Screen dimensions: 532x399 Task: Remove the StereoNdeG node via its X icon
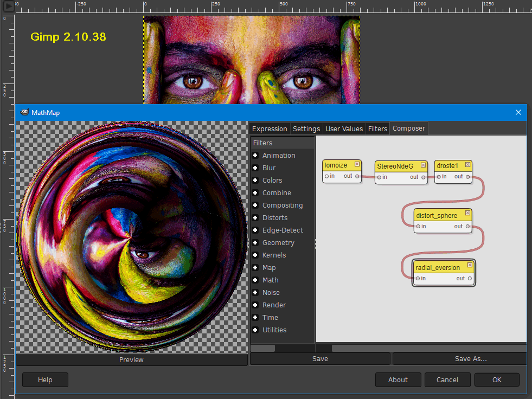(424, 165)
